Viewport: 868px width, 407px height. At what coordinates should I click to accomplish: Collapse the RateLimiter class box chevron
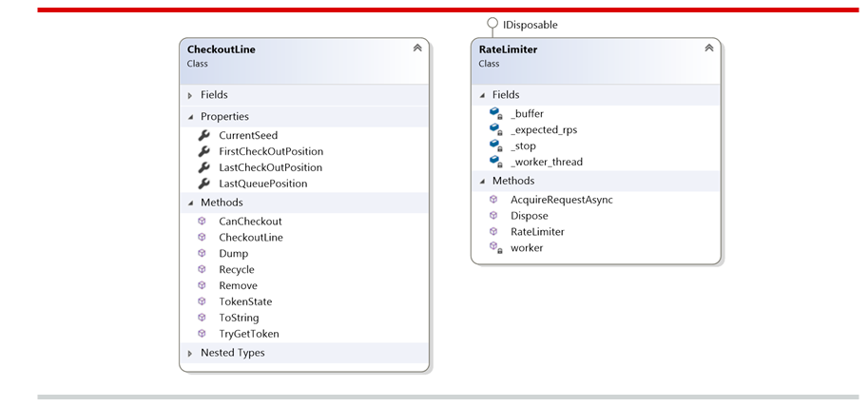708,48
